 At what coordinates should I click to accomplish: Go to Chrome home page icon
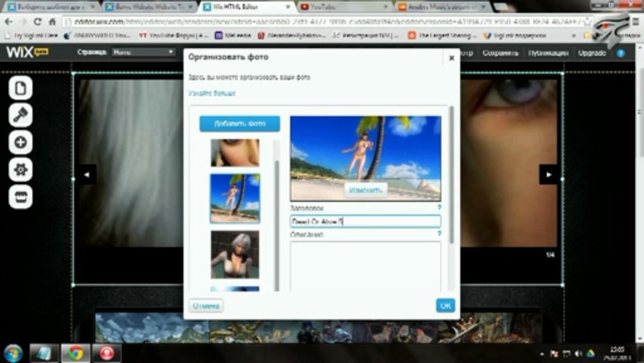(52, 22)
